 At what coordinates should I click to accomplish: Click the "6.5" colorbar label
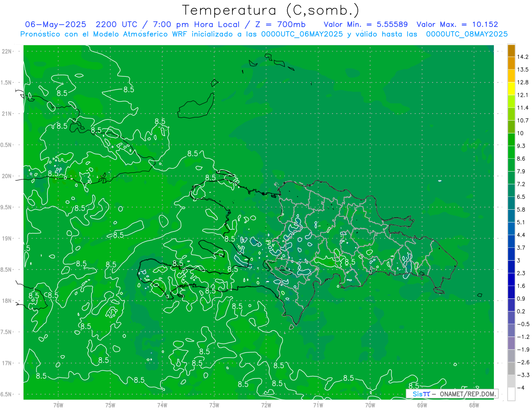[521, 197]
